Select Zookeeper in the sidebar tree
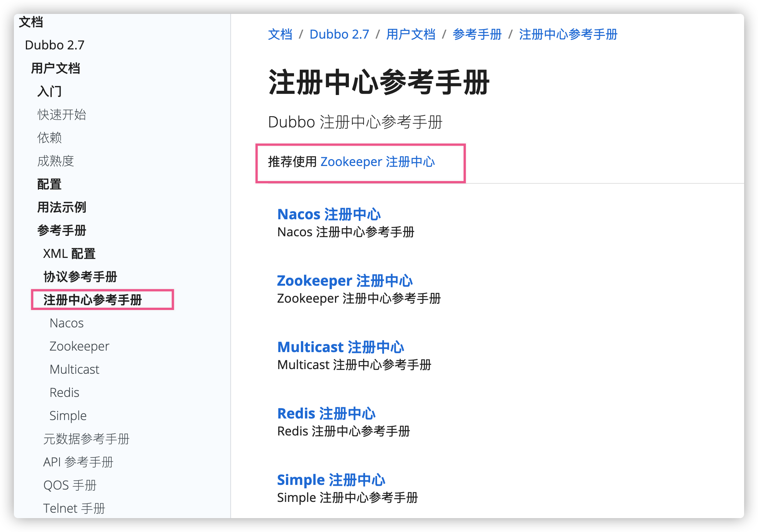The height and width of the screenshot is (532, 758). tap(79, 346)
